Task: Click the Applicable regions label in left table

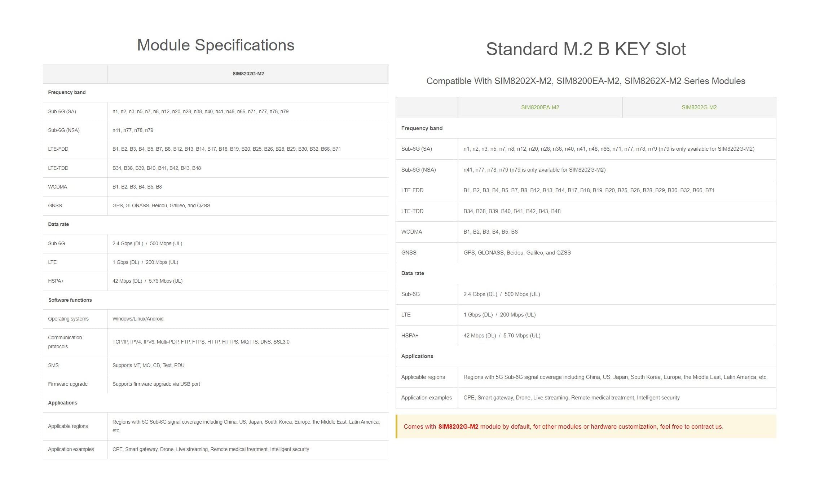Action: click(x=68, y=426)
